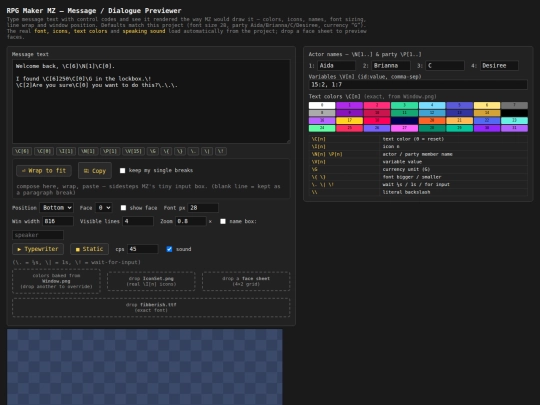Image resolution: width=540 pixels, height=405 pixels.
Task: Pick gold text color swatch 14
Action: click(487, 113)
